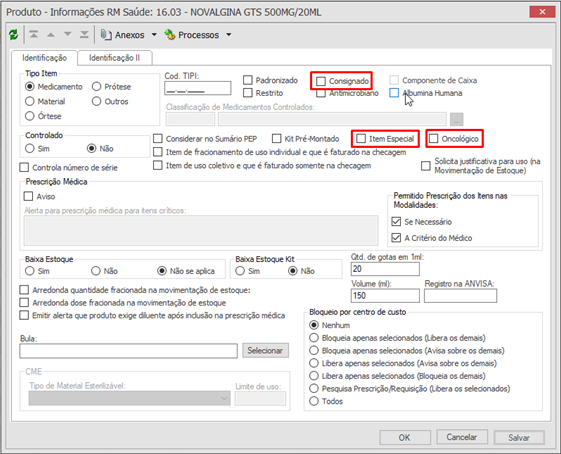Go to next record arrow
This screenshot has width=561, height=454.
pos(67,35)
